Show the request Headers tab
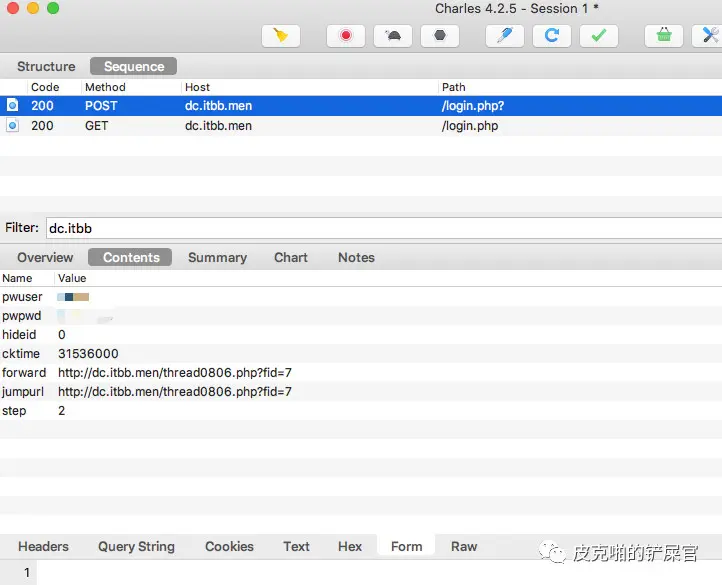722x585 pixels. [x=43, y=546]
